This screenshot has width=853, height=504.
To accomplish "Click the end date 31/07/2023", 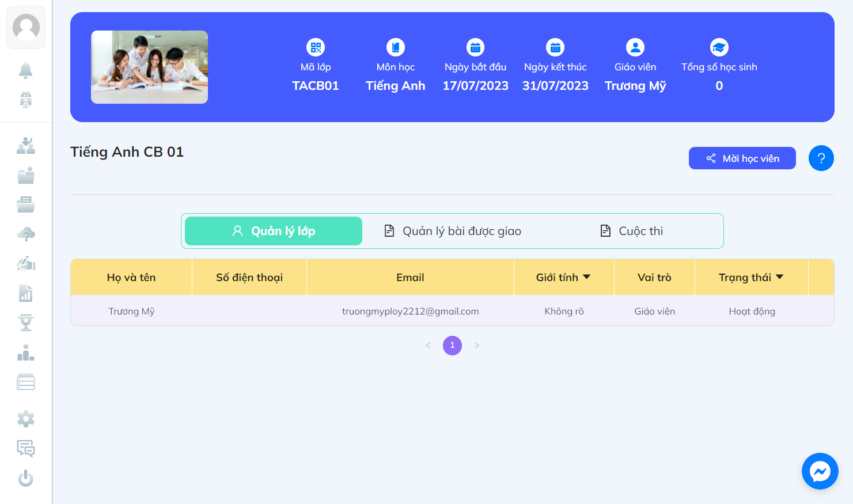I will 556,86.
